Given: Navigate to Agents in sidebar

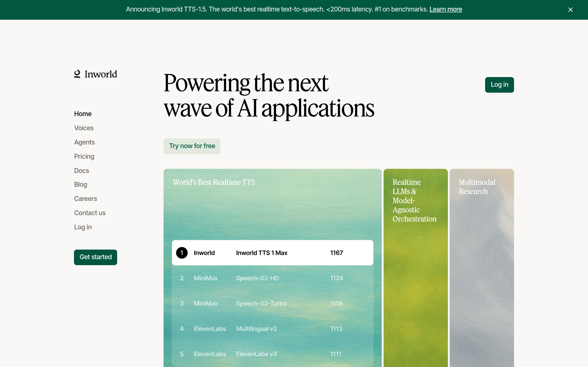Looking at the screenshot, I should point(84,142).
